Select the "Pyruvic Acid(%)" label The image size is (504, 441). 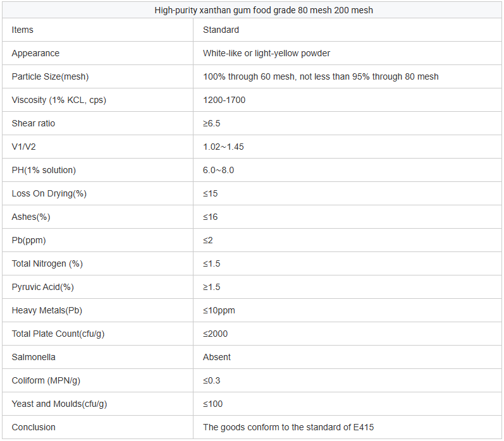tap(42, 287)
